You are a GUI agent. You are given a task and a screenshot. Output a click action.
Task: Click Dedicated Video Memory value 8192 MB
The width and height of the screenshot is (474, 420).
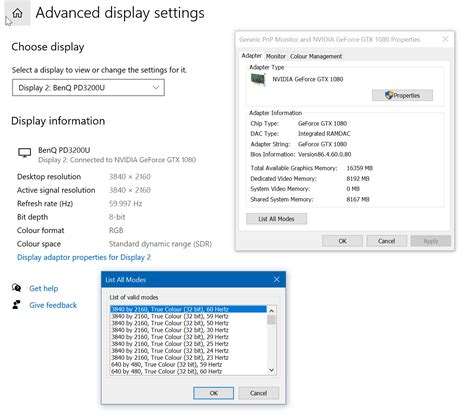coord(358,179)
